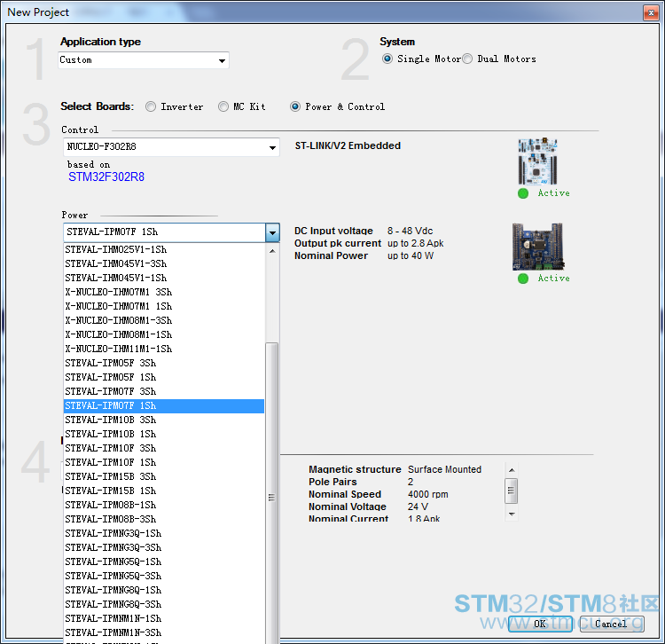Select STEVAL-IPM10B 1Sh list entry
Viewport: 665px width, 644px height.
164,435
